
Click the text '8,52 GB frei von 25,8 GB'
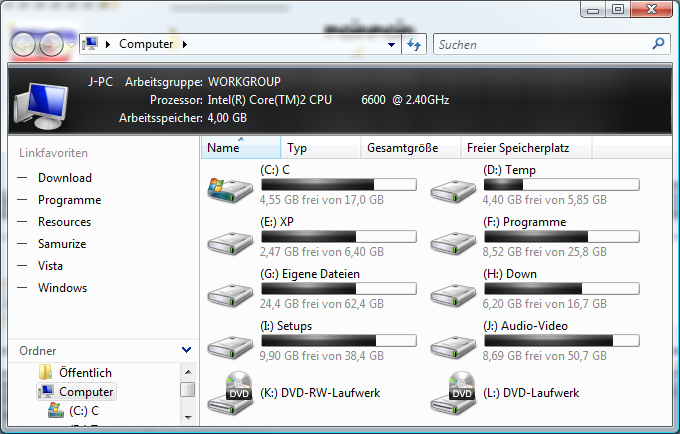point(544,252)
